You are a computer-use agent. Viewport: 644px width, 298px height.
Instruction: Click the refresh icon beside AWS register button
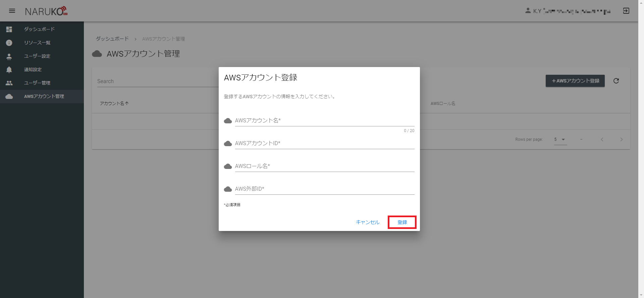(x=616, y=81)
